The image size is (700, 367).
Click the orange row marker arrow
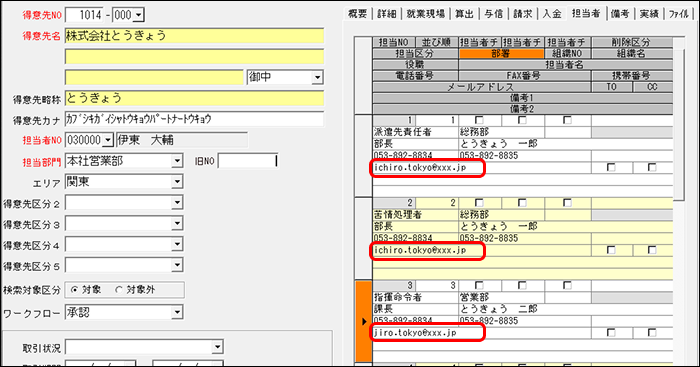click(x=364, y=321)
